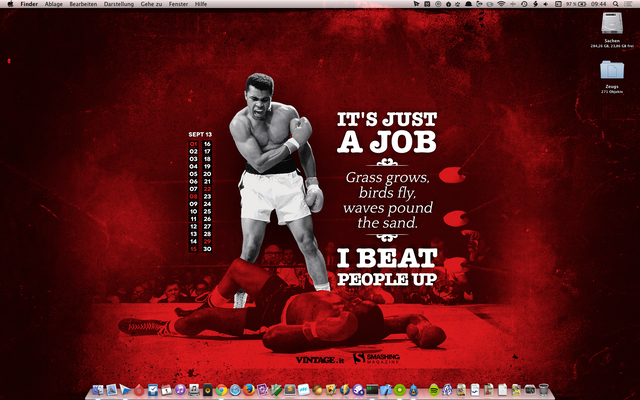640x400 pixels.
Task: Click the lightning bolt menu bar icon
Action: point(535,4)
